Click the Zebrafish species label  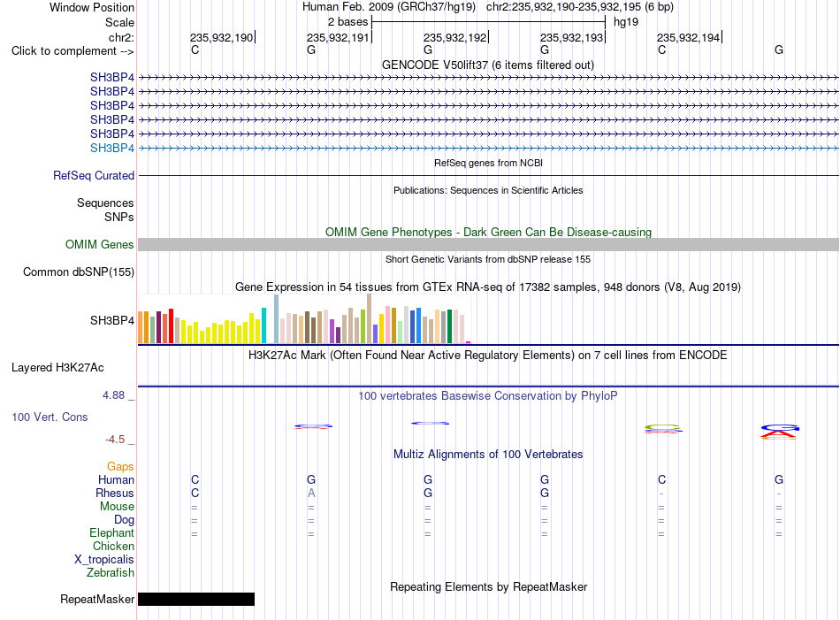pos(111,573)
